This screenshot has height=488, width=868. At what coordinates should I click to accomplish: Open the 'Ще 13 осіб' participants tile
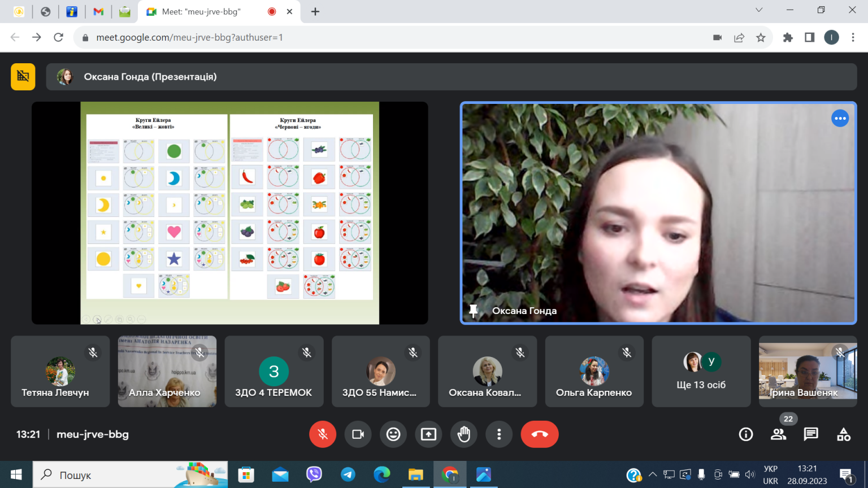(x=701, y=372)
